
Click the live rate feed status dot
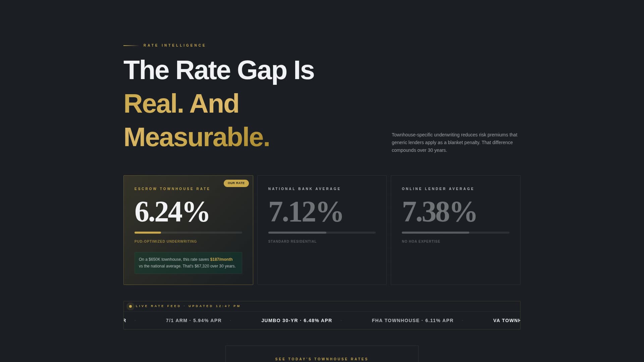[130, 306]
